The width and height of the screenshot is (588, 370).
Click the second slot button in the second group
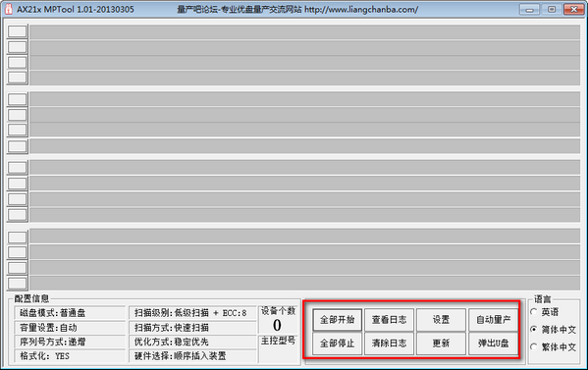pos(18,115)
